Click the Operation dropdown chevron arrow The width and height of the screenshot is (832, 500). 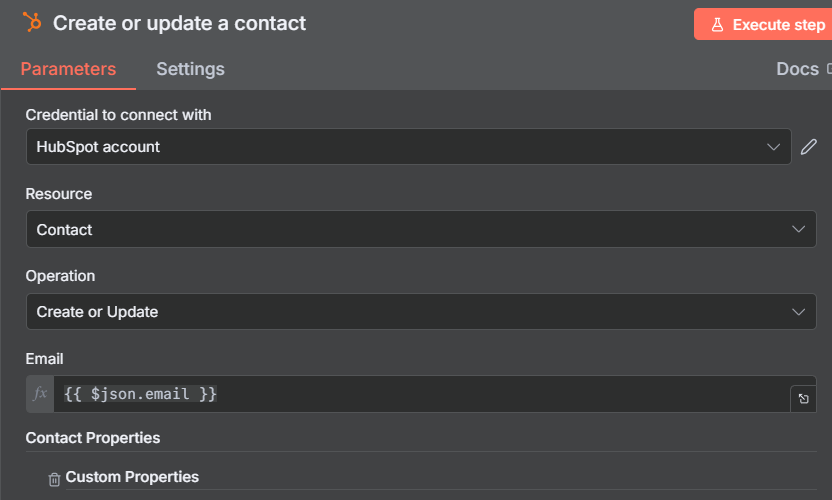pyautogui.click(x=798, y=312)
